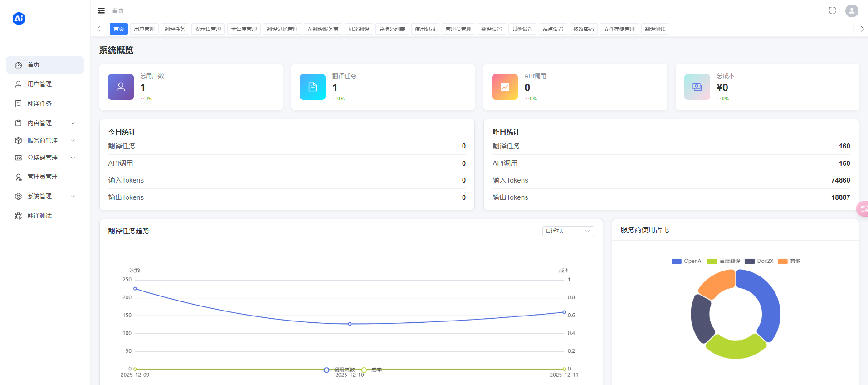Open the 最近7天 time range dropdown

[x=568, y=231]
